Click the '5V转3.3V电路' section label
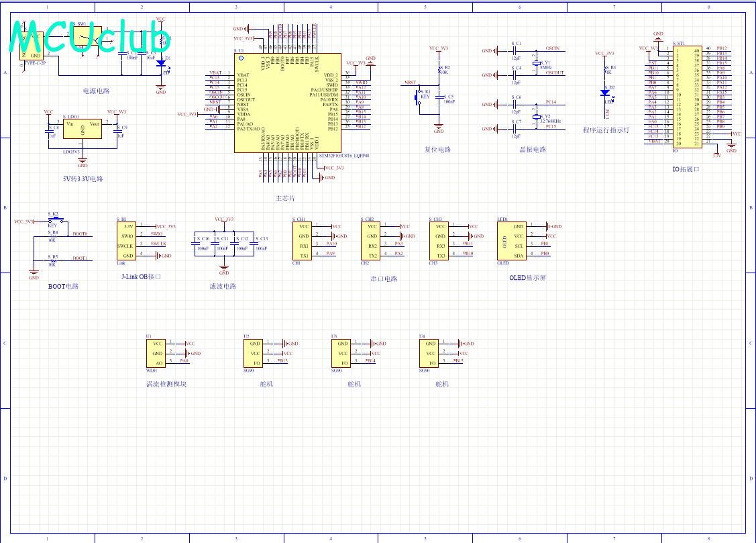This screenshot has height=543, width=756. click(83, 179)
